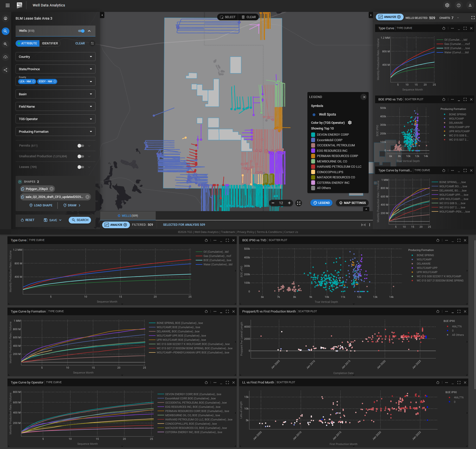Viewport: 476px width, 449px height.
Task: Open the Basin filter dropdown
Action: 55,94
